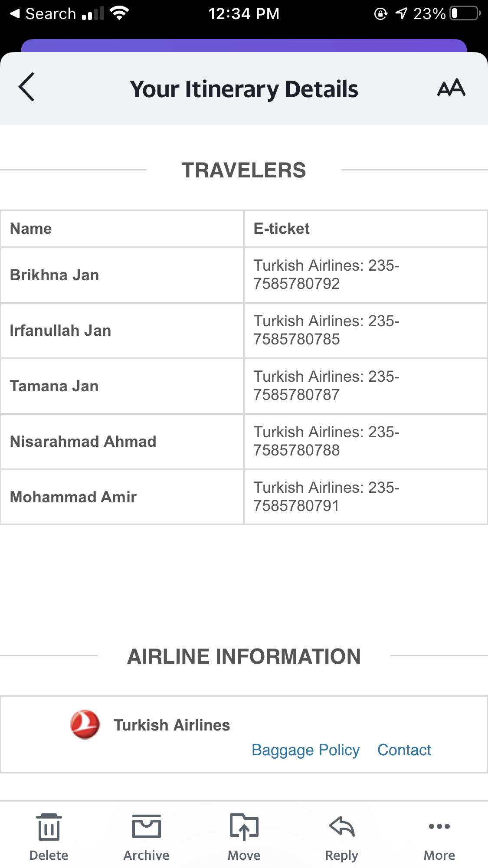Tap Mohammad Amir's e-ticket number
The image size is (488, 868).
[326, 497]
